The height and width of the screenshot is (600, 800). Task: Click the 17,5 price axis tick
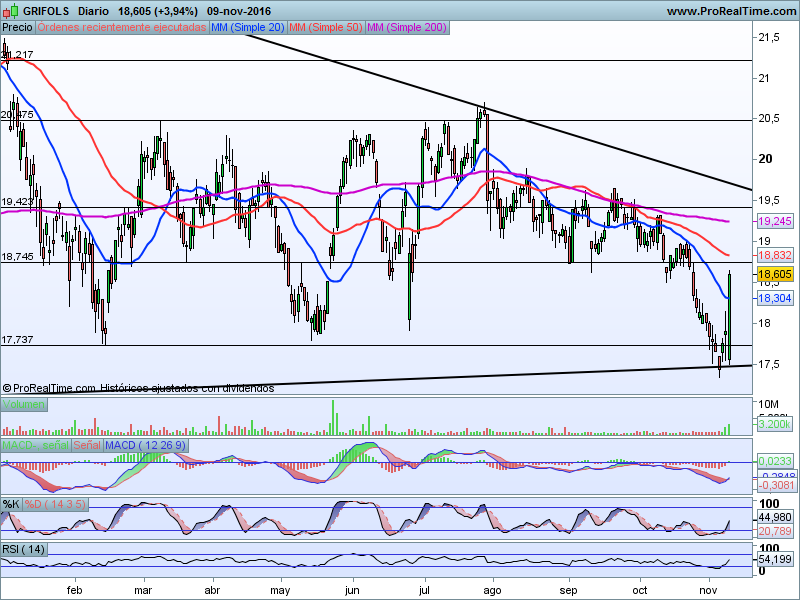769,364
